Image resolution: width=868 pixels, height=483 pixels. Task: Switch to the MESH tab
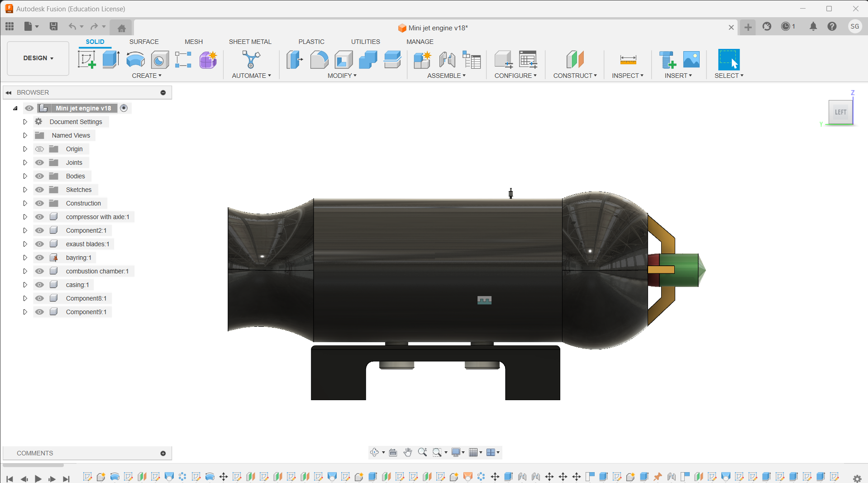click(x=194, y=42)
